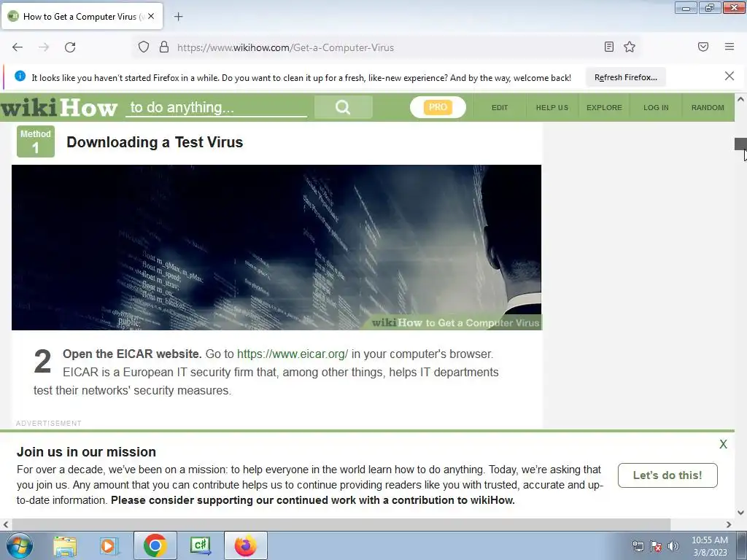The width and height of the screenshot is (747, 560).
Task: Open the HELP US menu
Action: [x=552, y=108]
